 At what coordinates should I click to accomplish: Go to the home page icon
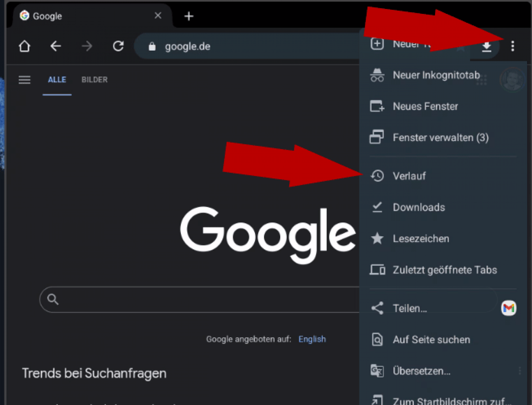[24, 46]
